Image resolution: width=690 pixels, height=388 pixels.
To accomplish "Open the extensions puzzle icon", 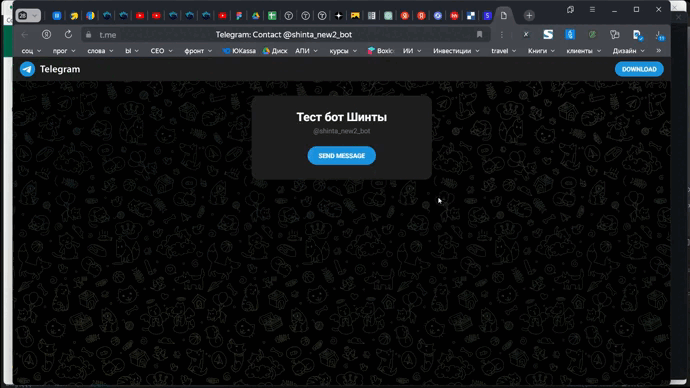I will pos(614,34).
